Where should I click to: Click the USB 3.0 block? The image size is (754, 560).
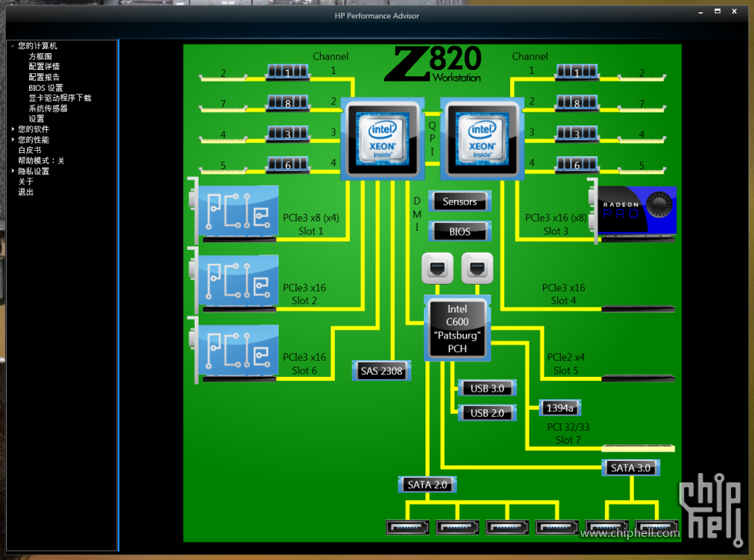(x=487, y=388)
